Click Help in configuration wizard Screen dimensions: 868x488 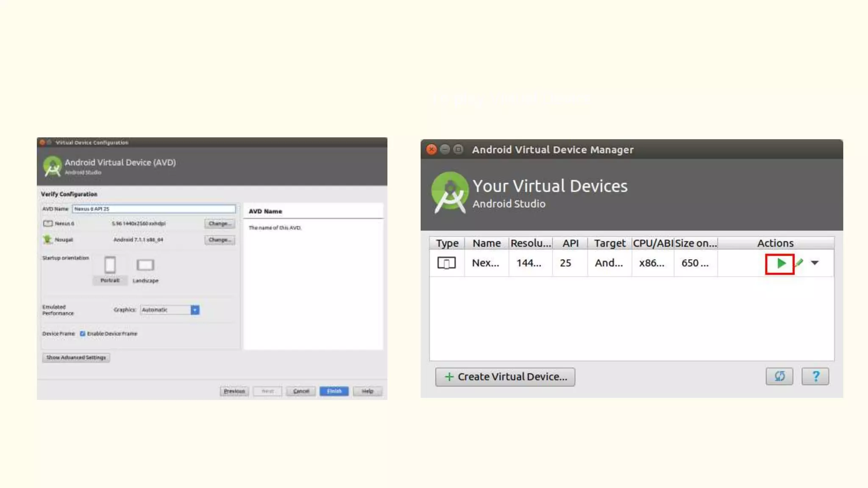point(367,391)
